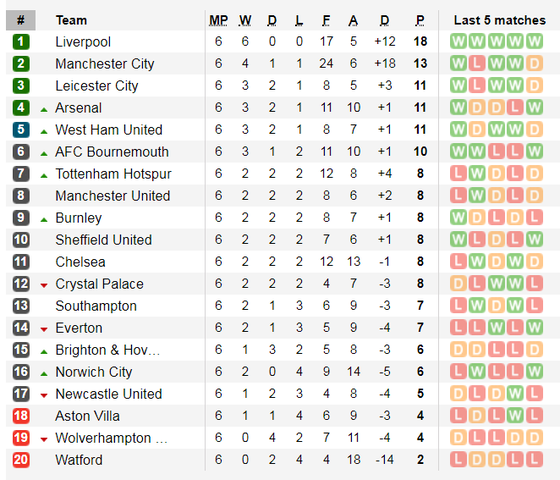
Task: Click Watford's red rank 20 badge
Action: [x=21, y=460]
